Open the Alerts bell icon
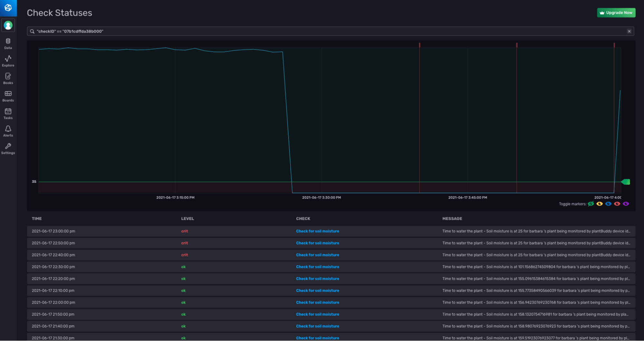Viewport: 644px width, 341px height. [x=8, y=131]
